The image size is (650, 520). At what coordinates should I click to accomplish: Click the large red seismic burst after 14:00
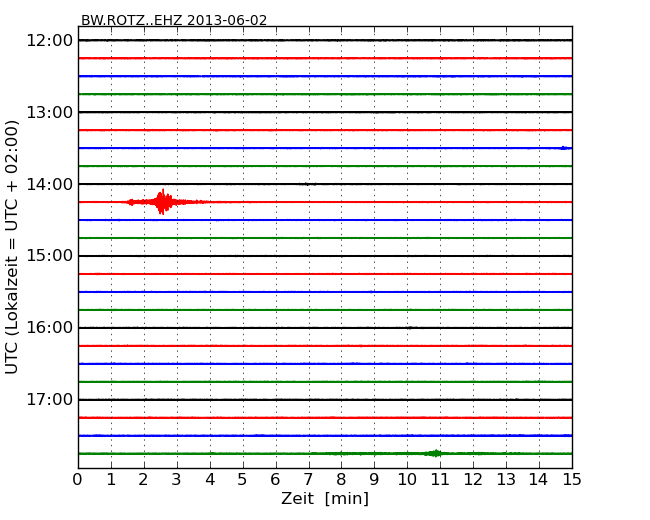coord(162,202)
